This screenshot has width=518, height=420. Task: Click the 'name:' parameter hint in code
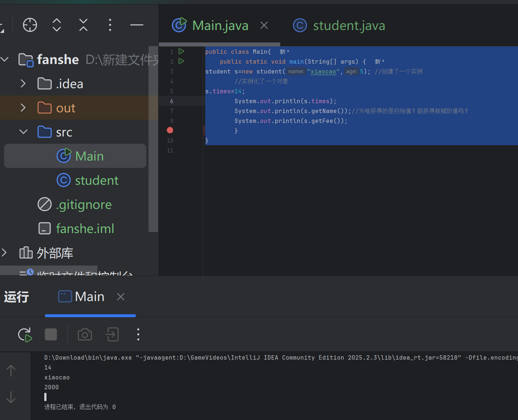click(296, 71)
